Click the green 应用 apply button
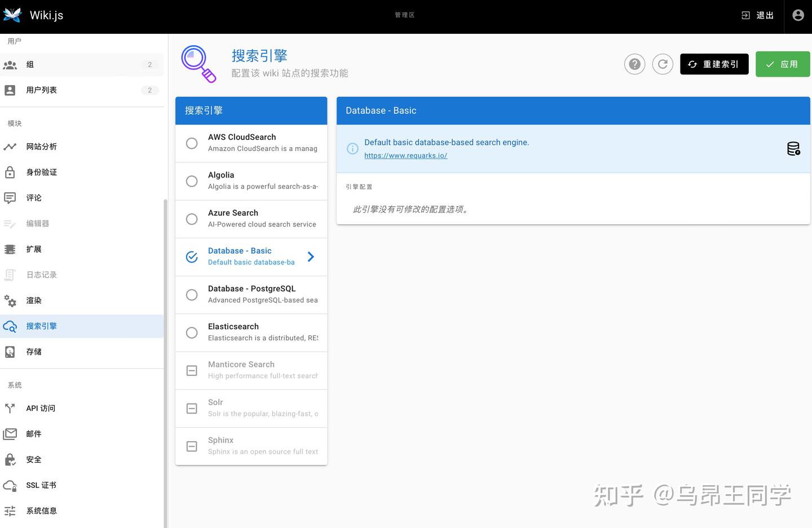Viewport: 812px width, 528px height. coord(783,64)
